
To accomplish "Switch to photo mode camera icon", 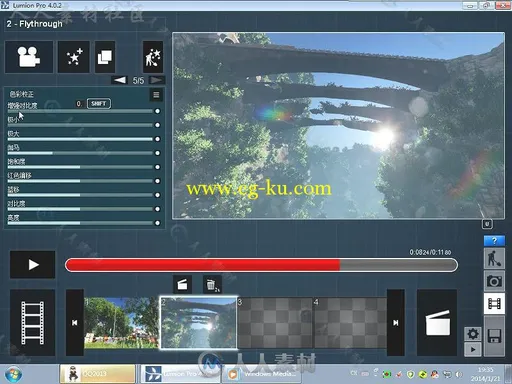I will pyautogui.click(x=494, y=281).
